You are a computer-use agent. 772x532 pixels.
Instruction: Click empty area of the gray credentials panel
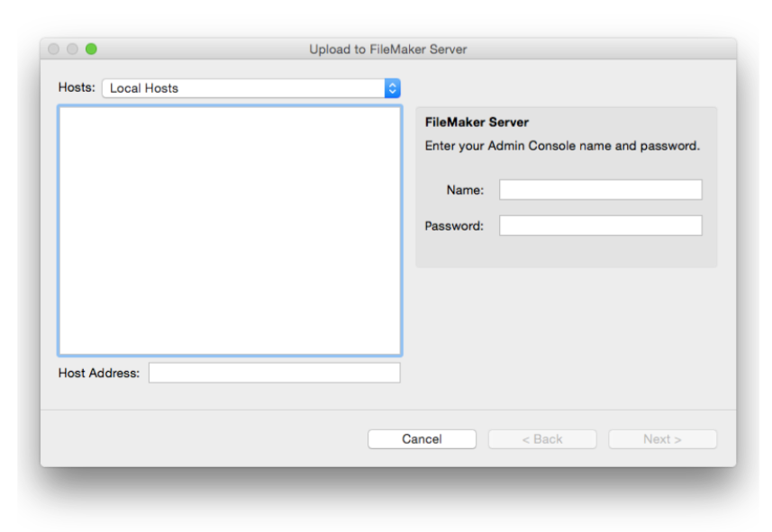click(x=566, y=253)
